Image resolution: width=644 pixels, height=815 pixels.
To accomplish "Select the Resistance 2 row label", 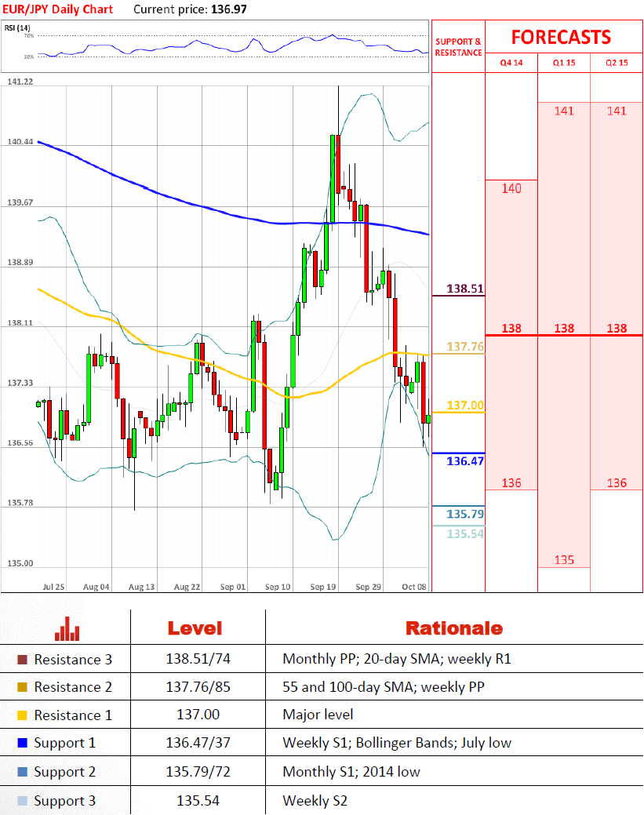I will (73, 687).
